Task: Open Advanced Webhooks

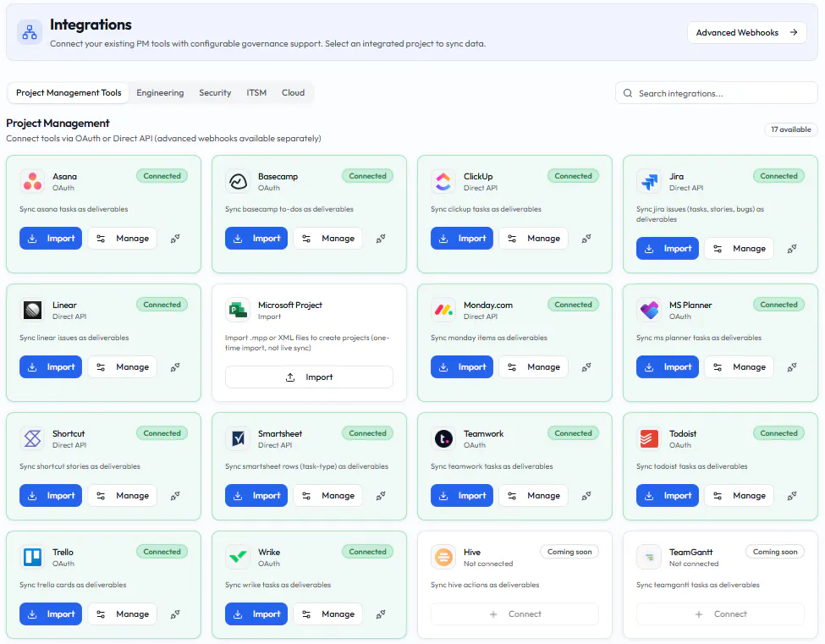Action: pos(746,33)
